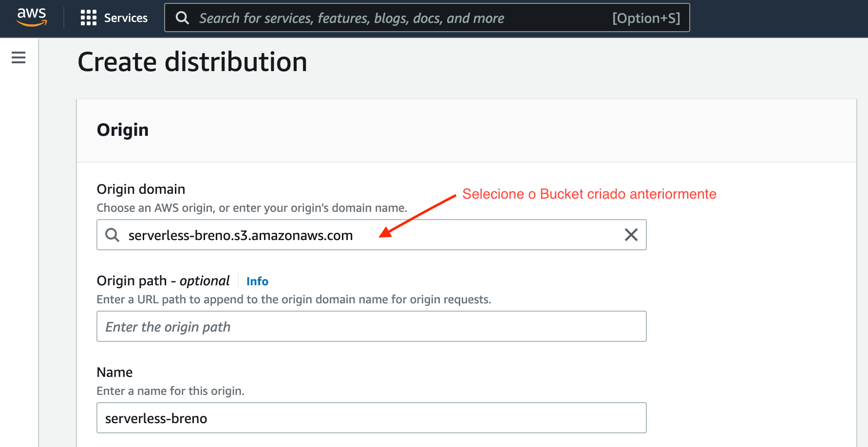Click the search icon in Origin domain field

(113, 235)
